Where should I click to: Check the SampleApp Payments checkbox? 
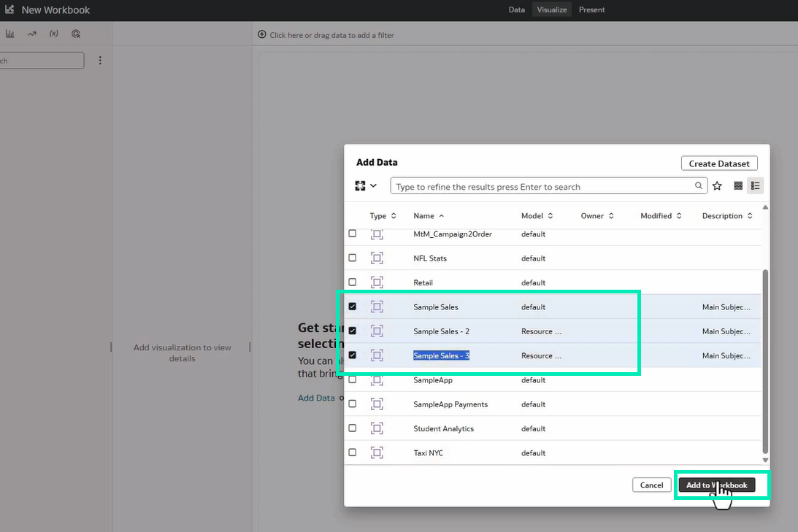[352, 404]
